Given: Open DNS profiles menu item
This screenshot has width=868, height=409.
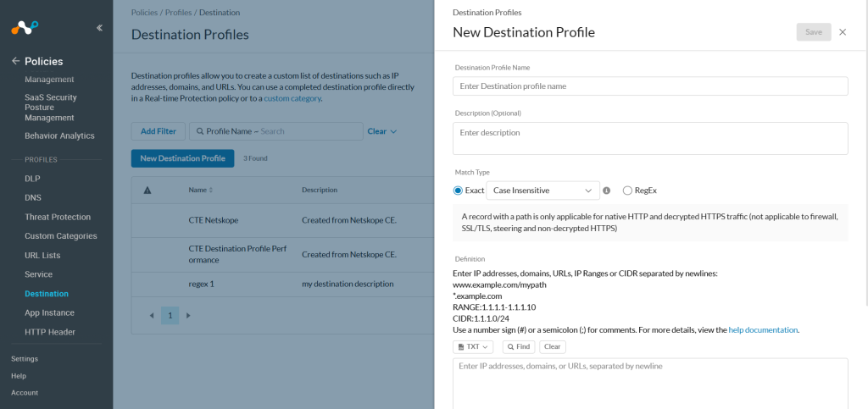Looking at the screenshot, I should coord(33,198).
